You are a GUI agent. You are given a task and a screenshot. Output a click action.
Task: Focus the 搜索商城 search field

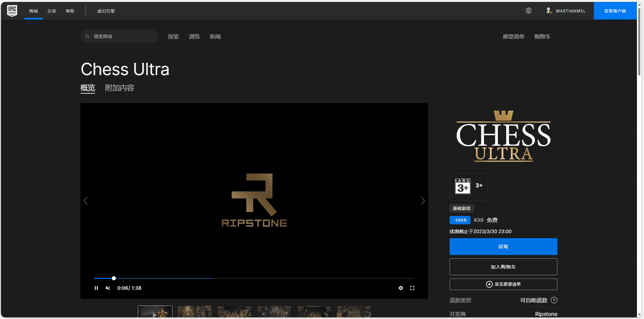tap(119, 36)
